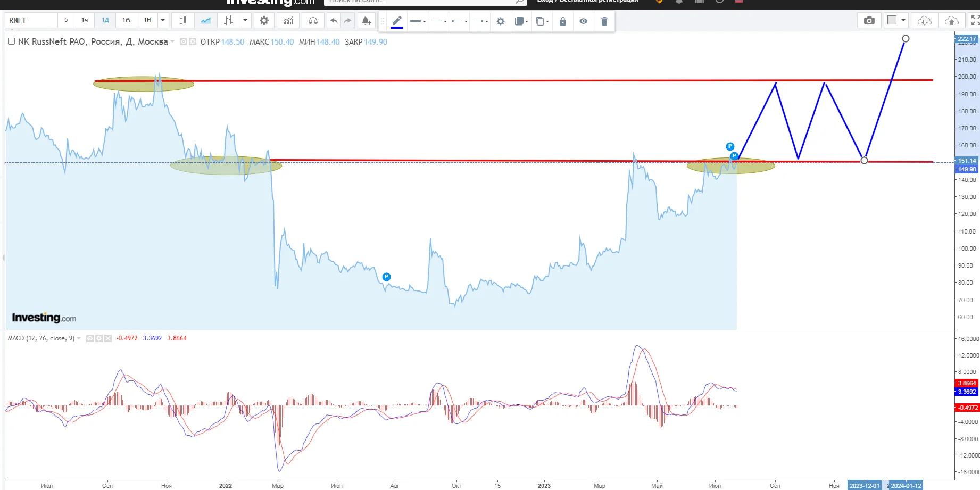Open drawing settings gear in floating toolbar
Image resolution: width=980 pixels, height=490 pixels.
501,21
